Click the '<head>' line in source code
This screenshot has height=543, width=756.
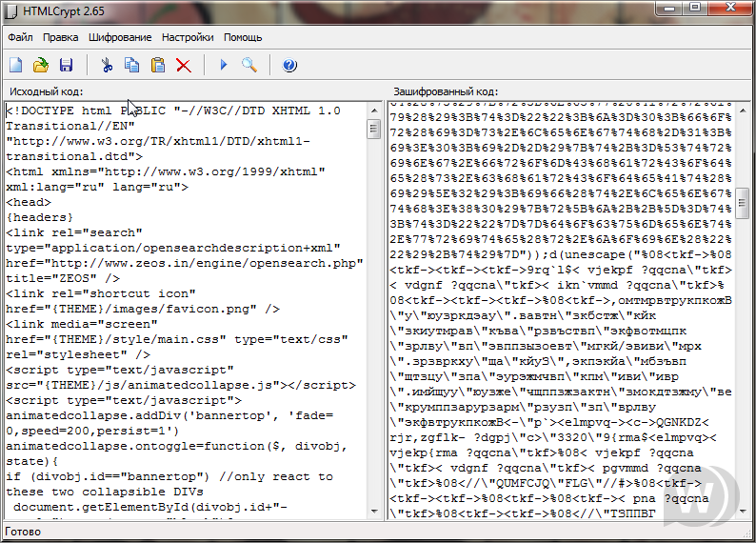[x=29, y=202]
